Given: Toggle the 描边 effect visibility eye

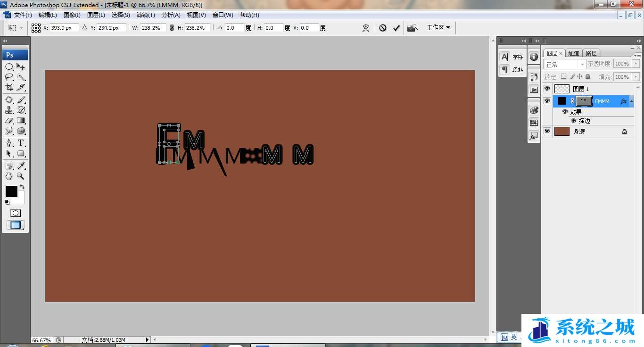Looking at the screenshot, I should coord(573,121).
